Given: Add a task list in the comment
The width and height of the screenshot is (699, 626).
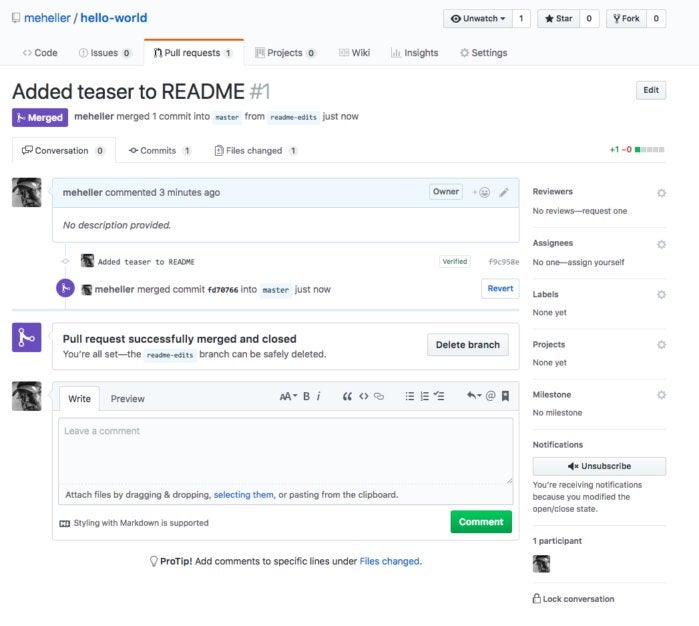Looking at the screenshot, I should (x=439, y=396).
